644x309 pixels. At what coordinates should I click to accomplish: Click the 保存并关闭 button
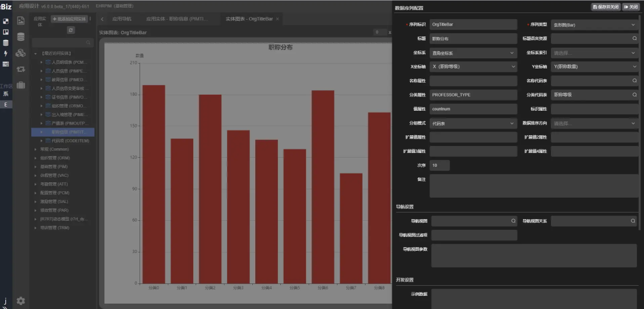point(605,7)
